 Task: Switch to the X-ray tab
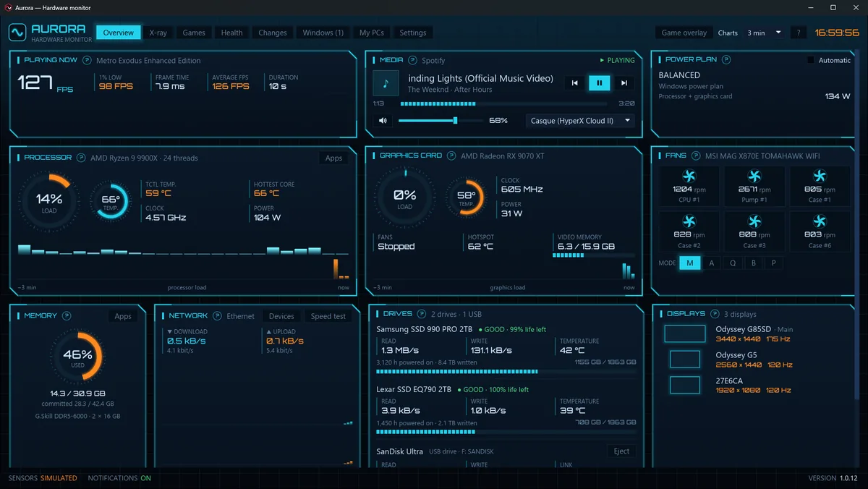click(158, 33)
